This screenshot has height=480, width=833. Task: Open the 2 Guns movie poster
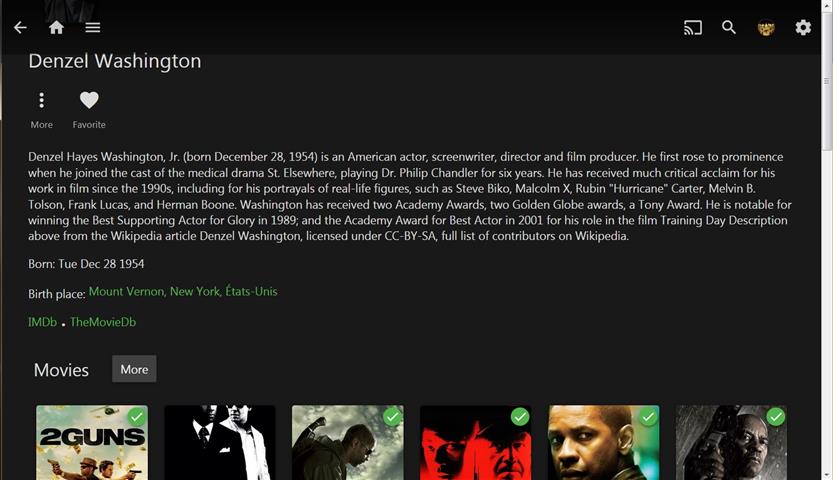tap(92, 443)
